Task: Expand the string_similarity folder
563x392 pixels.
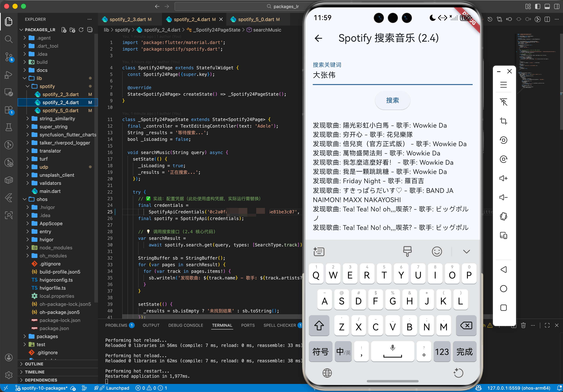Action: pos(57,119)
